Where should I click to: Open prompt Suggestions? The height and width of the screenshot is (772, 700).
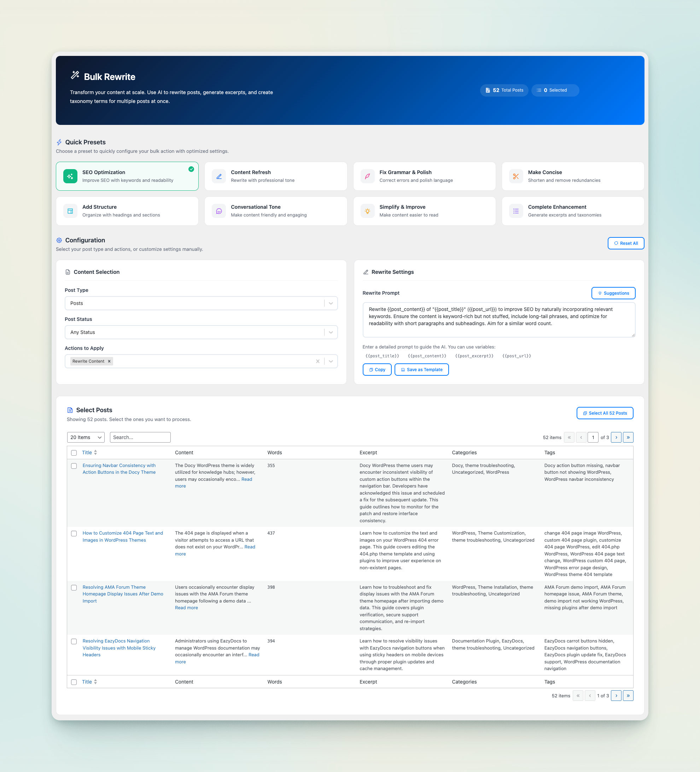613,293
